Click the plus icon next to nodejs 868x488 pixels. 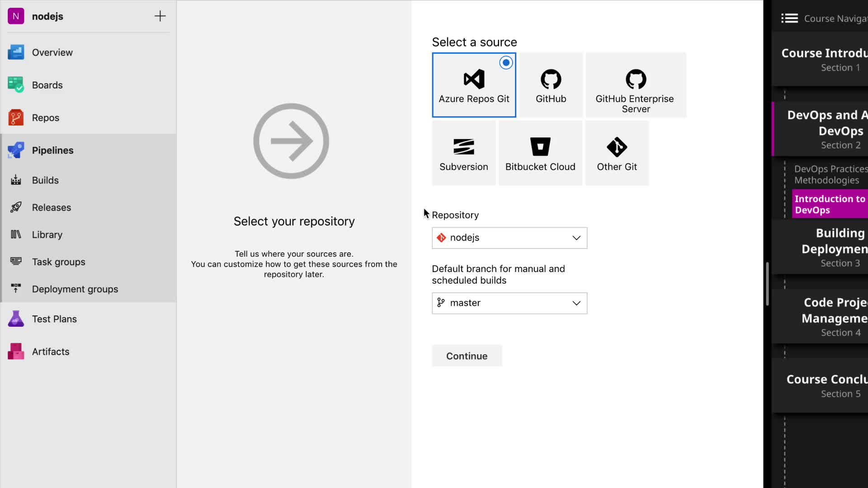tap(160, 16)
